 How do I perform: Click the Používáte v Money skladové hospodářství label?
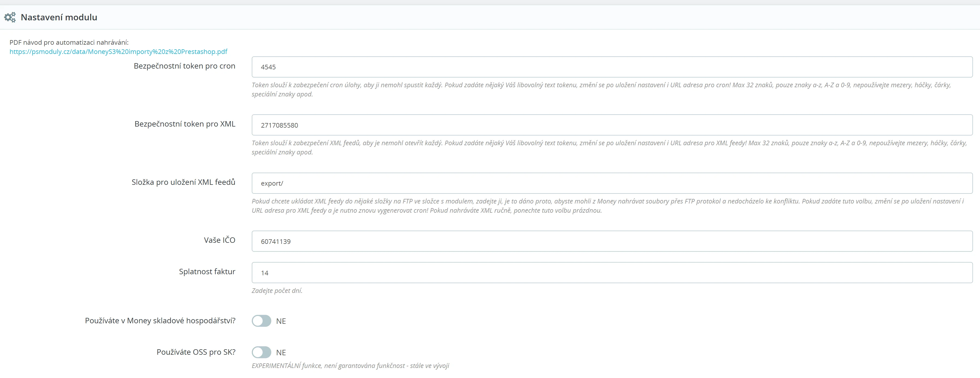point(160,321)
